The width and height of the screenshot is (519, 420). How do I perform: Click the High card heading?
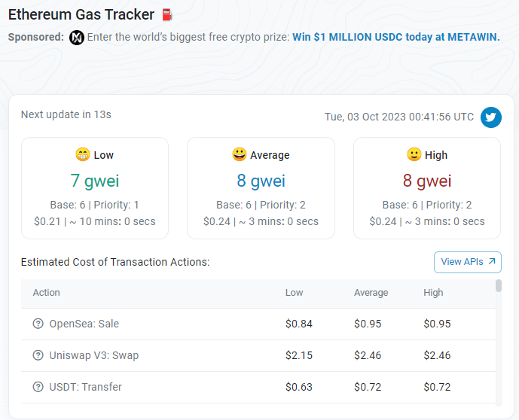click(x=436, y=155)
